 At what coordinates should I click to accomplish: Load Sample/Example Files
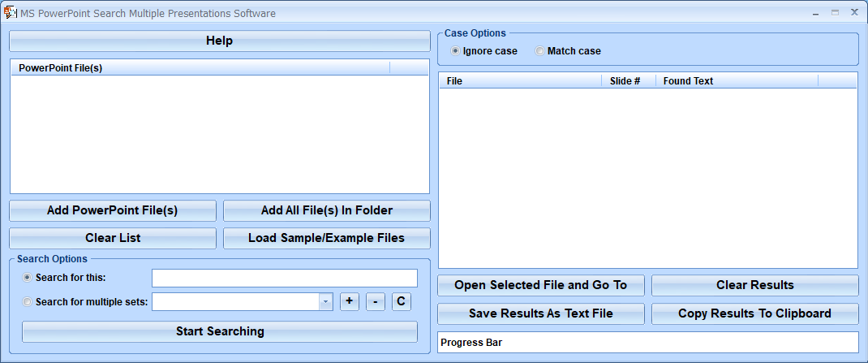click(x=327, y=238)
